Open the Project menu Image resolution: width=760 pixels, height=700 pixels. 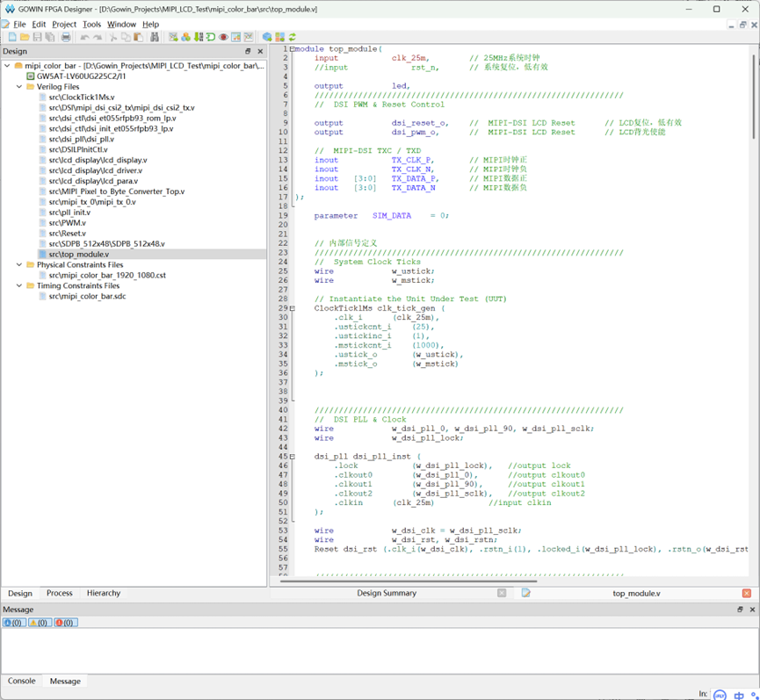click(x=64, y=25)
